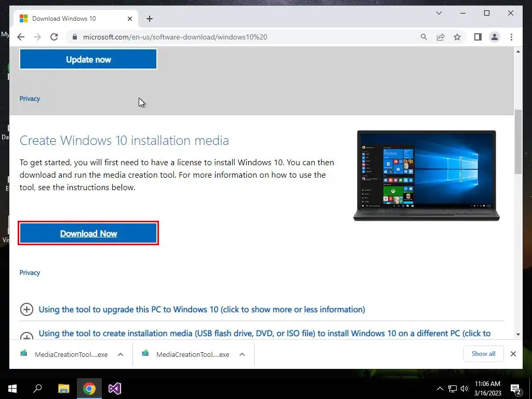Screen dimensions: 532x399
Task: Open the zoom magnifier icon in address bar
Action: (x=424, y=37)
